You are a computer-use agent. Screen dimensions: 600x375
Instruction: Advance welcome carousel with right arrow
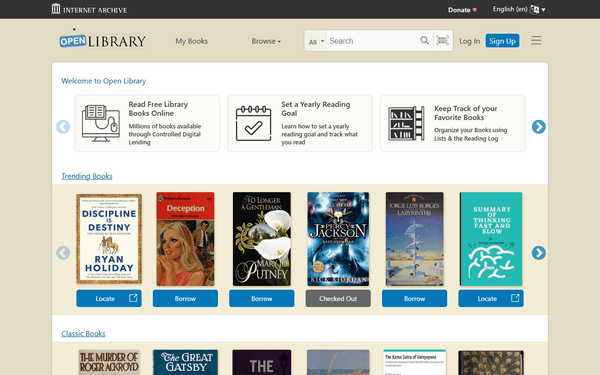click(538, 127)
